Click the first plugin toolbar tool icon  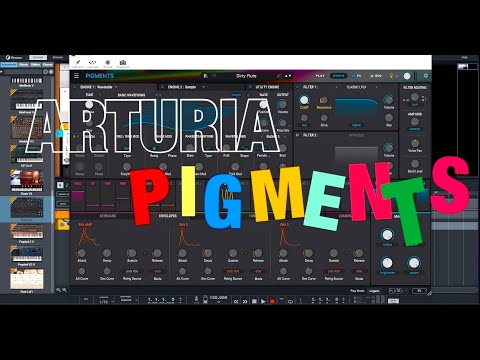point(77,63)
